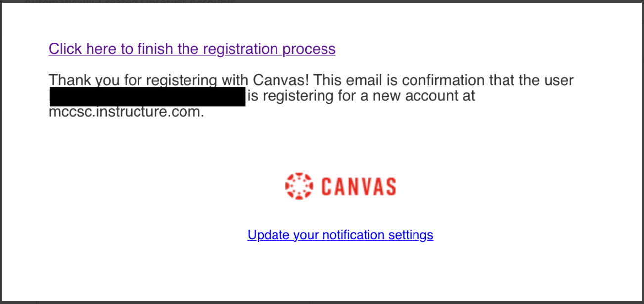Click the word "Canvas!" in the body sentence
The width and height of the screenshot is (644, 304).
coord(281,80)
